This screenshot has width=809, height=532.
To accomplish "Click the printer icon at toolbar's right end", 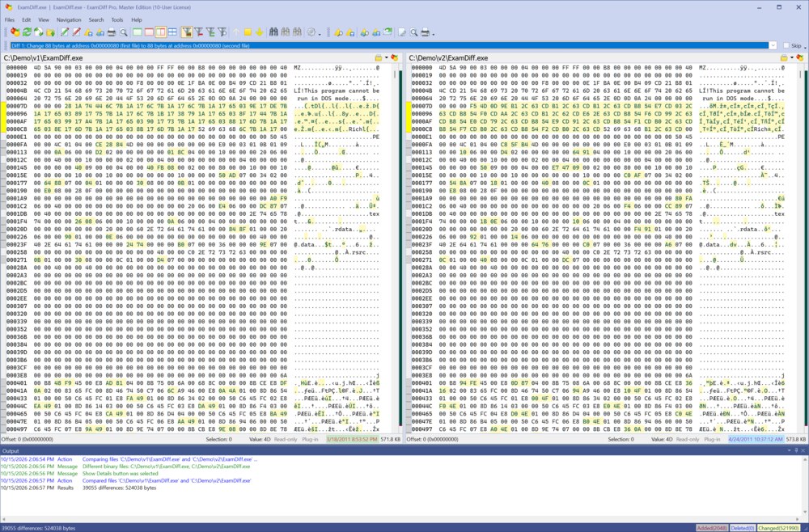I will [x=426, y=32].
